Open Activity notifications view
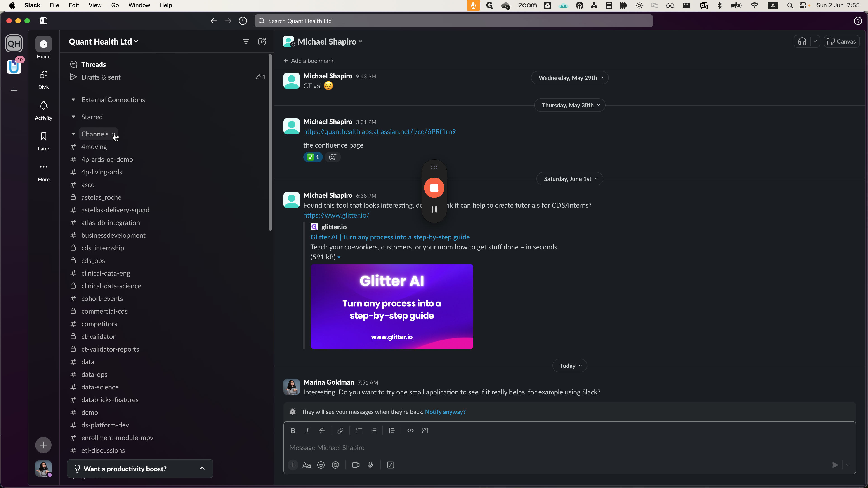This screenshot has width=868, height=488. tap(43, 110)
